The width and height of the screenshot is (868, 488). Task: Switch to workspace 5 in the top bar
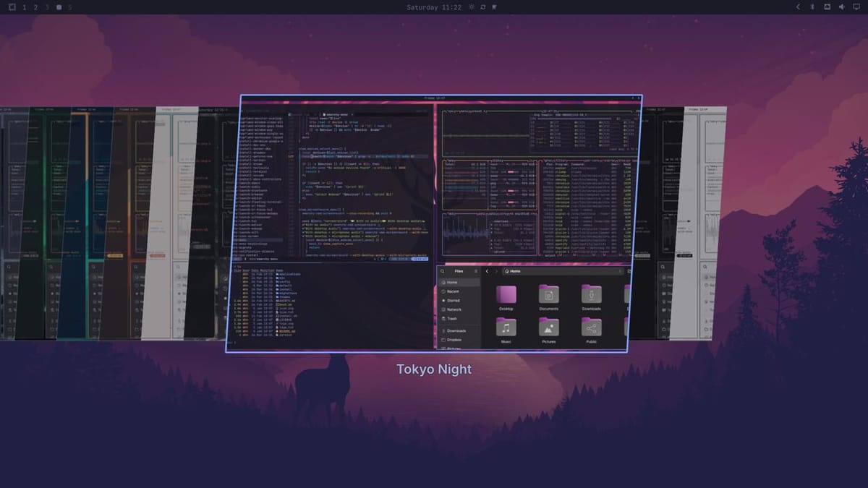click(x=69, y=7)
